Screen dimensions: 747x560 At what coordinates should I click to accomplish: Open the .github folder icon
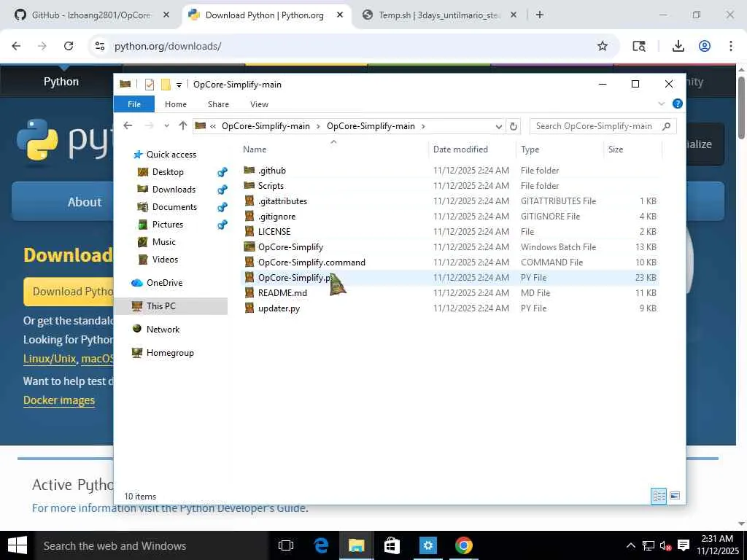coord(249,170)
